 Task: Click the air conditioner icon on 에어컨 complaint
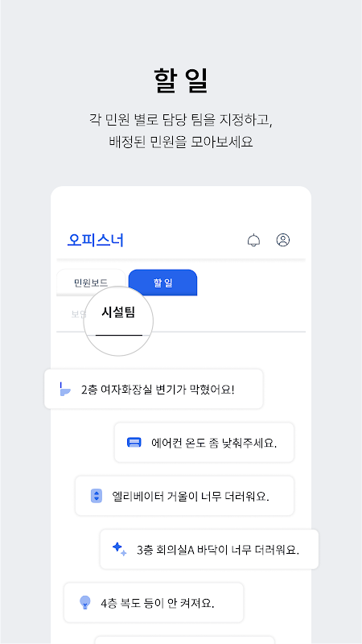(x=134, y=442)
